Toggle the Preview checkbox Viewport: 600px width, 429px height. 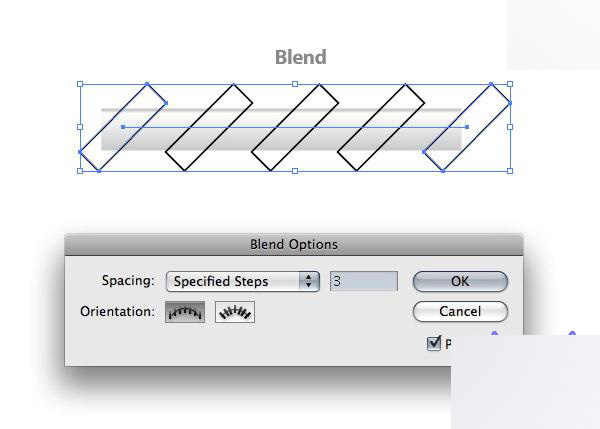[x=434, y=343]
